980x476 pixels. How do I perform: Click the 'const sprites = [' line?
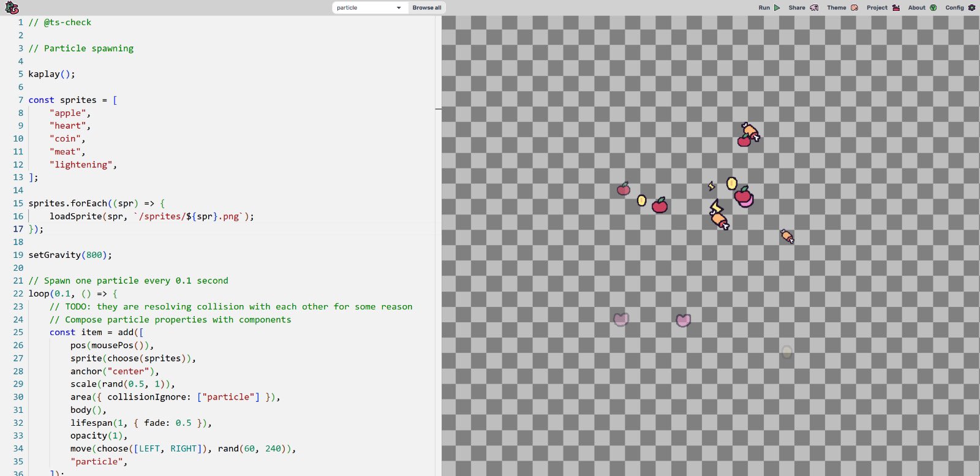pyautogui.click(x=72, y=99)
